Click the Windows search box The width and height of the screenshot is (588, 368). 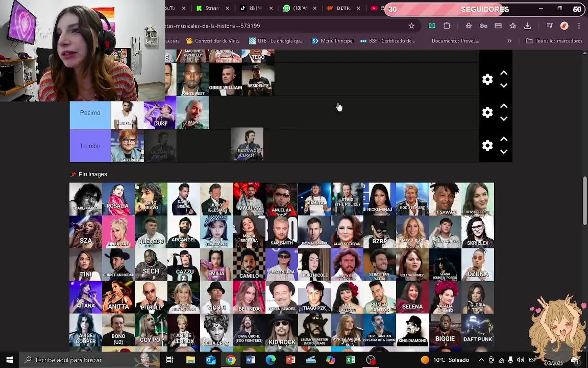90,360
